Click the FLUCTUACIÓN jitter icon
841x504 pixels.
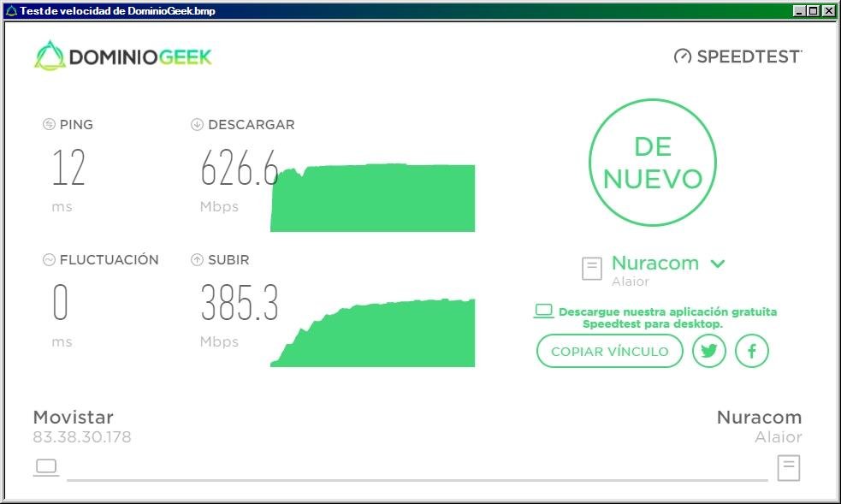pos(48,259)
